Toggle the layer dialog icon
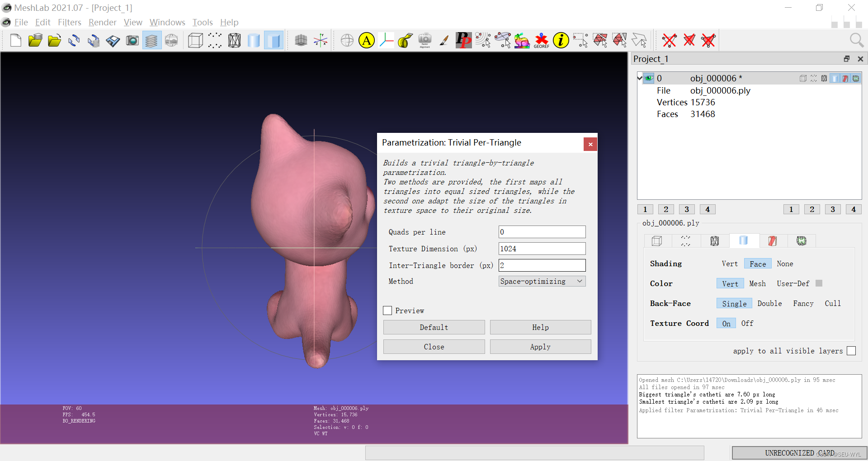The height and width of the screenshot is (461, 868). coord(152,41)
